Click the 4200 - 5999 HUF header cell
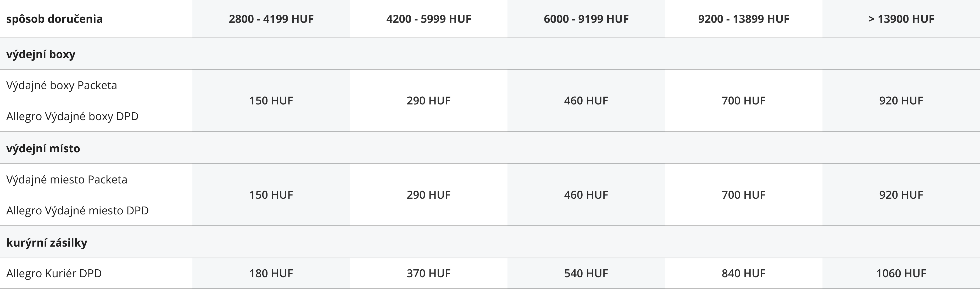The height and width of the screenshot is (289, 980). coord(429,19)
